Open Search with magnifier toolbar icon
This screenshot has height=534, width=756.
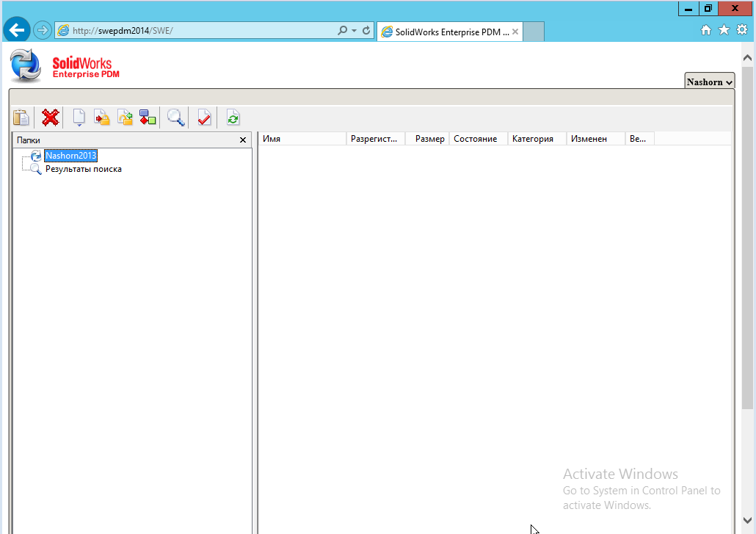click(176, 118)
